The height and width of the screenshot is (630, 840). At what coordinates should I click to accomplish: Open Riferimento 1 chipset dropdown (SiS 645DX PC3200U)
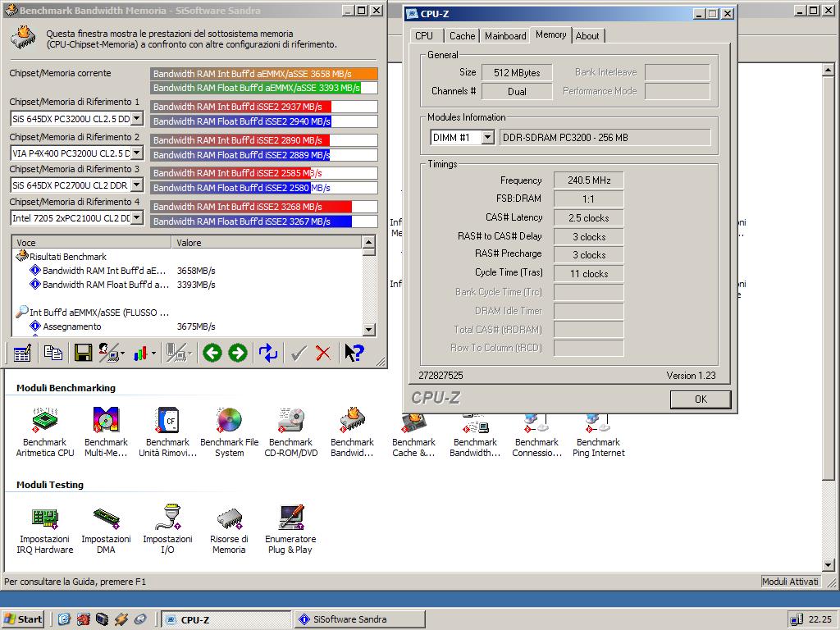pyautogui.click(x=137, y=118)
